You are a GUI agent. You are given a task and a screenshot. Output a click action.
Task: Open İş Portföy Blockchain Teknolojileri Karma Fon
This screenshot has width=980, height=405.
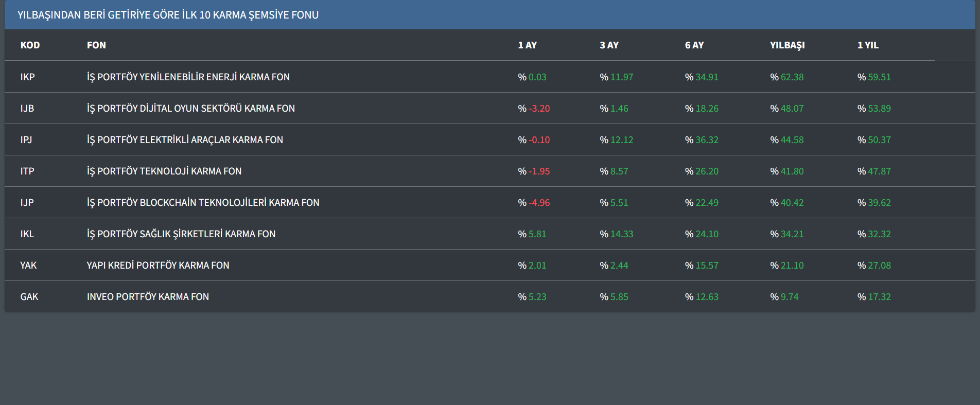(x=203, y=203)
